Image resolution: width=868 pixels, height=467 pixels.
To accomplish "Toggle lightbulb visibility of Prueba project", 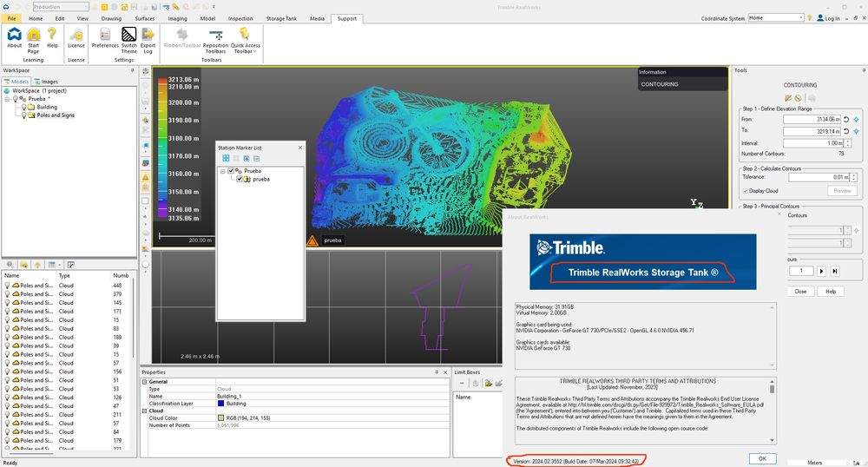I will (x=16, y=98).
